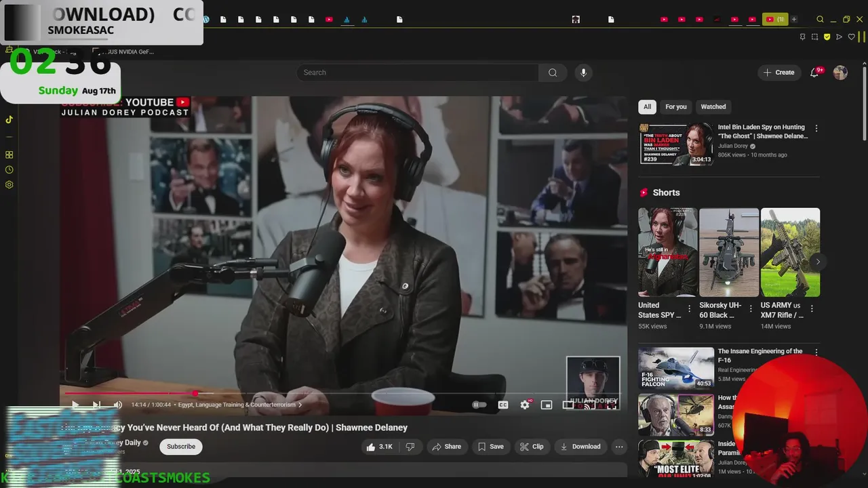868x488 pixels.
Task: Create a Clip of the video
Action: click(532, 447)
